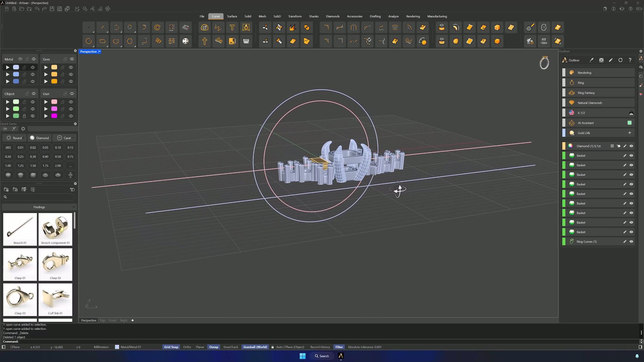Image resolution: width=644 pixels, height=362 pixels.
Task: Add Gold 24k material with plus
Action: tap(629, 133)
